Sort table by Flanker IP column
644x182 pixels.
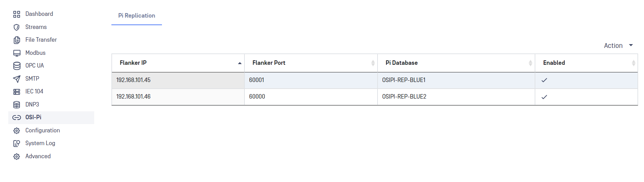[x=178, y=63]
